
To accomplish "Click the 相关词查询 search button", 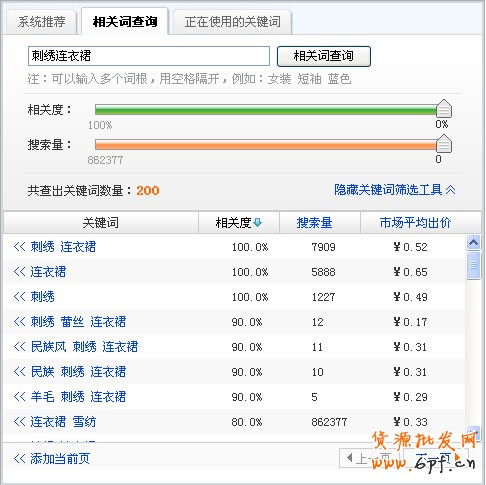I will coord(324,56).
